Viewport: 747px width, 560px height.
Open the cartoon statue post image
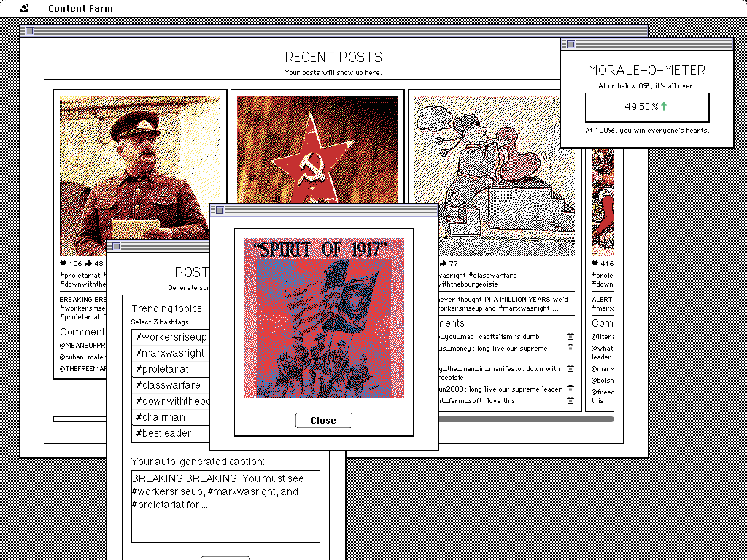click(x=495, y=175)
